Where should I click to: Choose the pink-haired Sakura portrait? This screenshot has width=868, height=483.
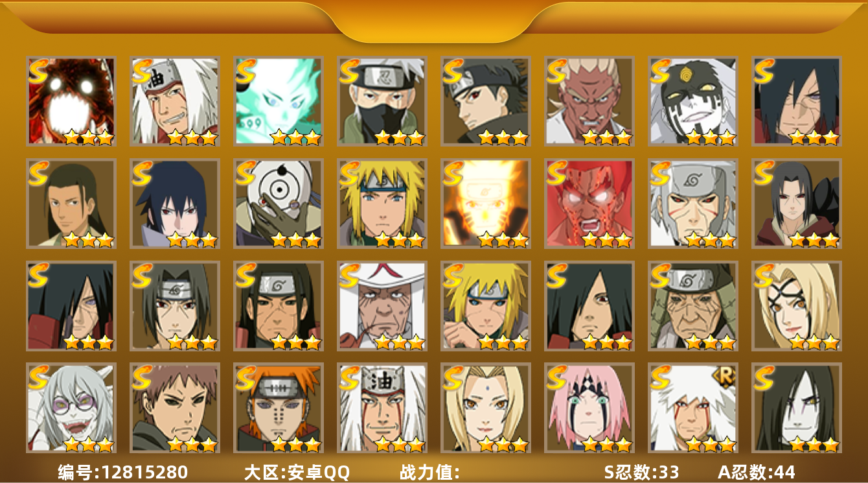pyautogui.click(x=589, y=408)
